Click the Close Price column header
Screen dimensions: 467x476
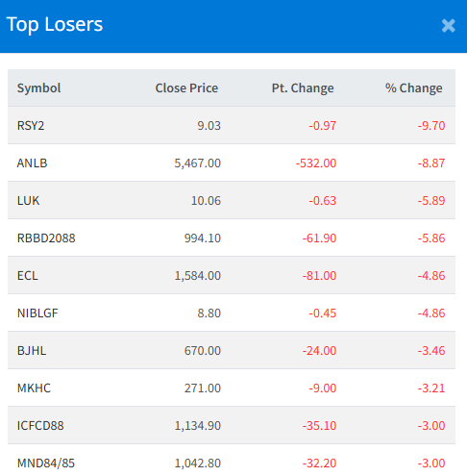tap(186, 88)
